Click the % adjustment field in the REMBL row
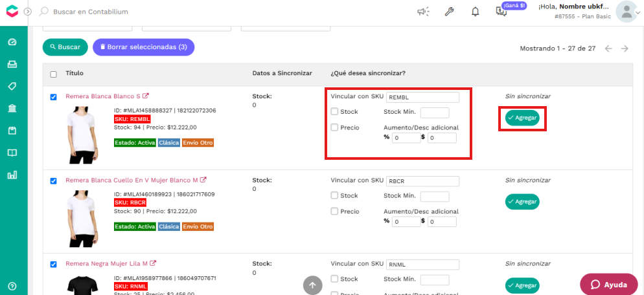This screenshot has height=295, width=644. point(406,138)
